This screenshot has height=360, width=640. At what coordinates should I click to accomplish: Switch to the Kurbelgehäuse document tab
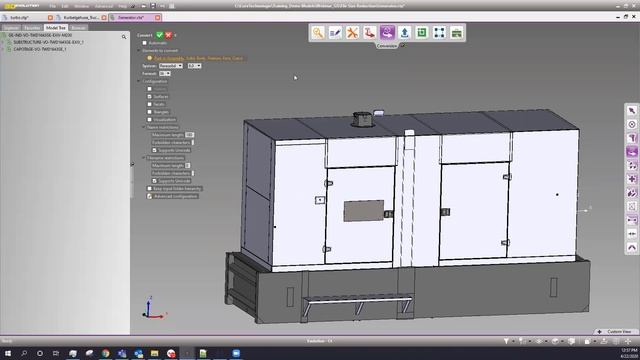coord(81,18)
